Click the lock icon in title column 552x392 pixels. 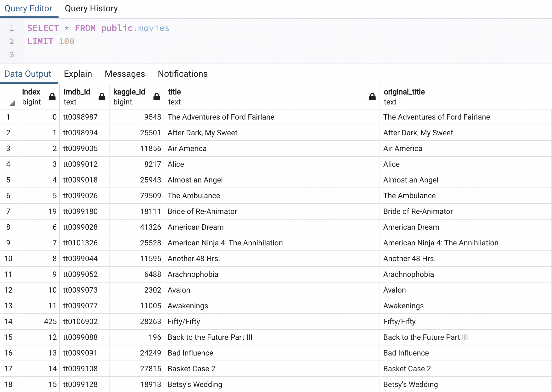[x=372, y=97]
